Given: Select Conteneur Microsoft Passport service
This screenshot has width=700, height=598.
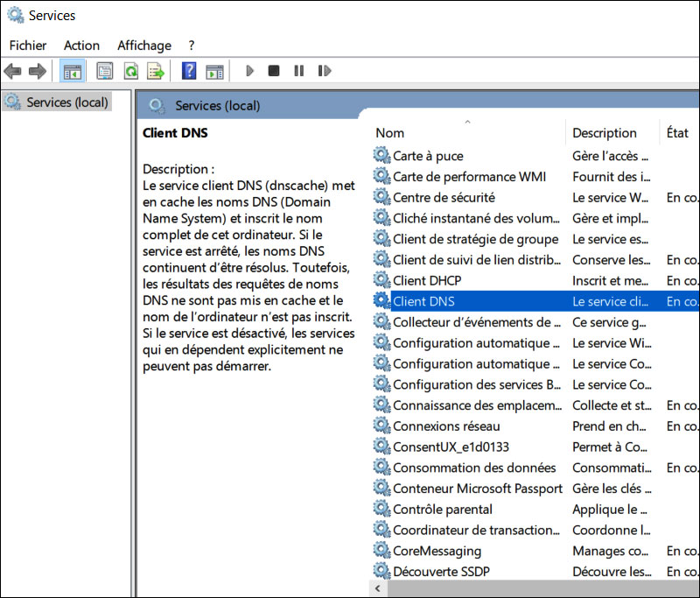Looking at the screenshot, I should click(478, 489).
